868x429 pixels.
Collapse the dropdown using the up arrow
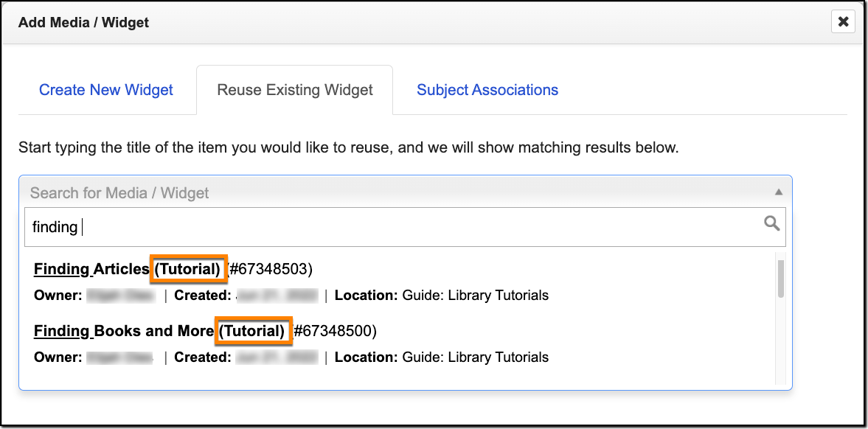point(778,192)
